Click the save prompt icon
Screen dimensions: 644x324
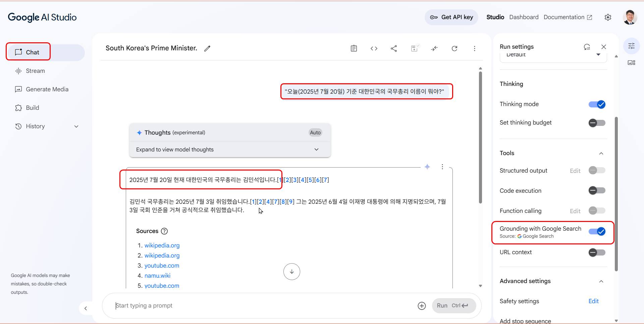tap(415, 48)
